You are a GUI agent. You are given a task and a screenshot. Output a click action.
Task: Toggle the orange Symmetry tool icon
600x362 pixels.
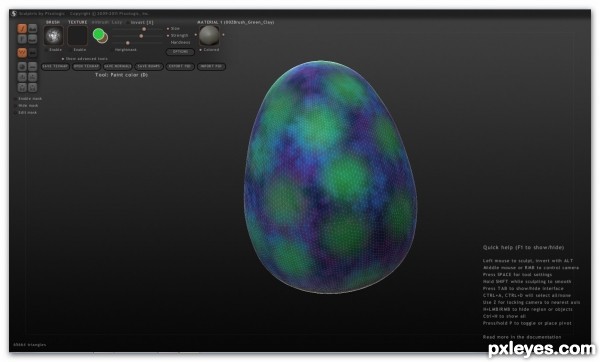[x=22, y=52]
